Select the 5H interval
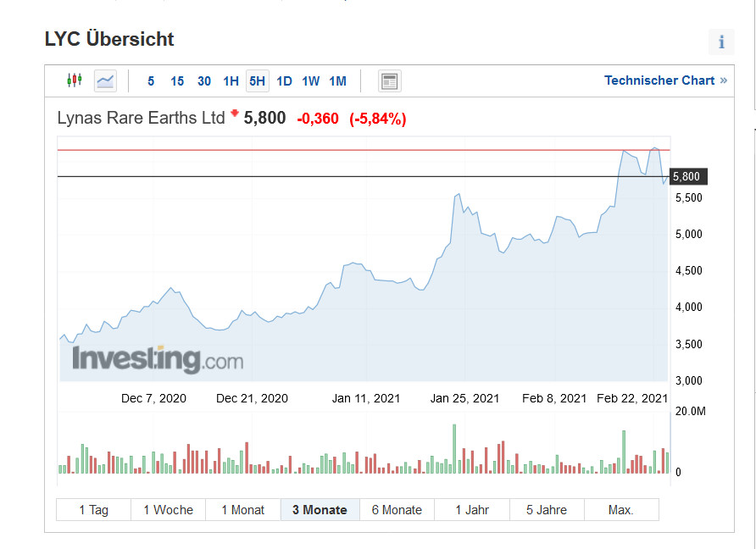The image size is (756, 549). 258,81
